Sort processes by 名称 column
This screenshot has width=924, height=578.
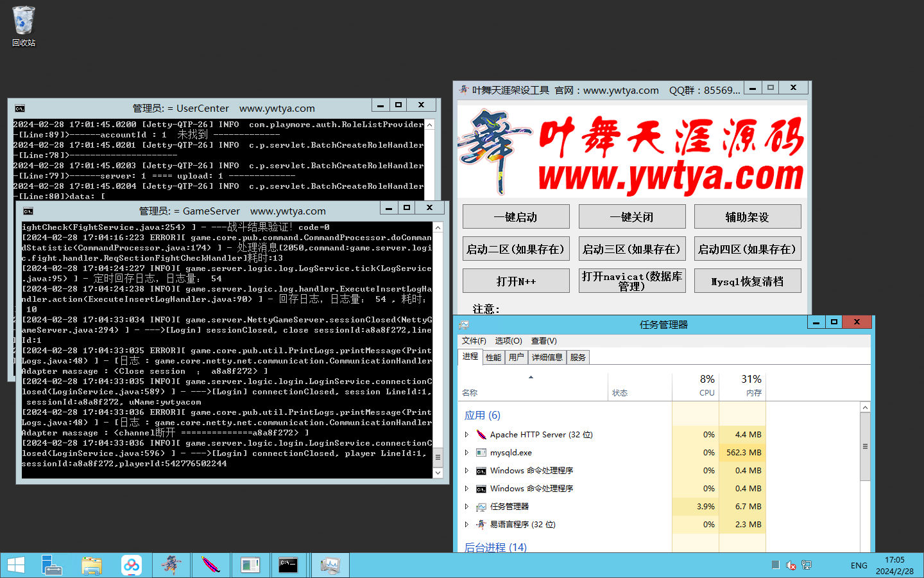(533, 387)
